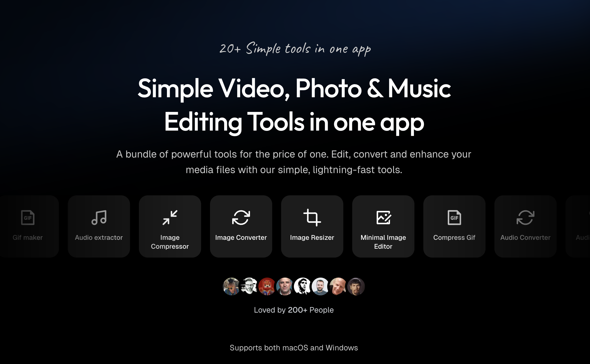Expand partially visible left Gif maker card
Viewport: 590px width, 364px height.
coord(27,226)
